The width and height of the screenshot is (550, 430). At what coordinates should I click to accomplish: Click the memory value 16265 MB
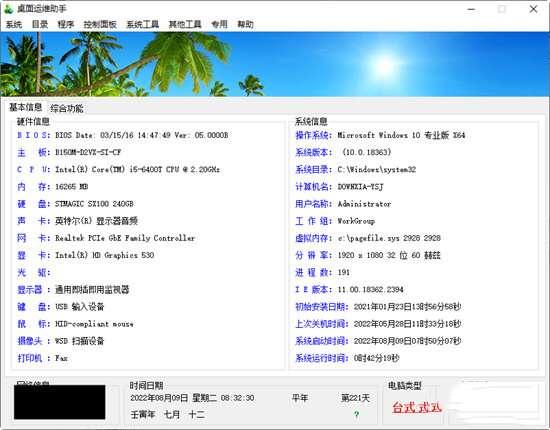(72, 187)
